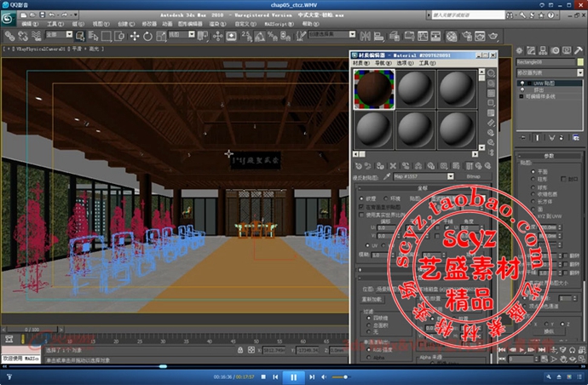Image resolution: width=588 pixels, height=385 pixels.
Task: Click the Save file icon in quick access toolbar
Action: pyautogui.click(x=42, y=15)
